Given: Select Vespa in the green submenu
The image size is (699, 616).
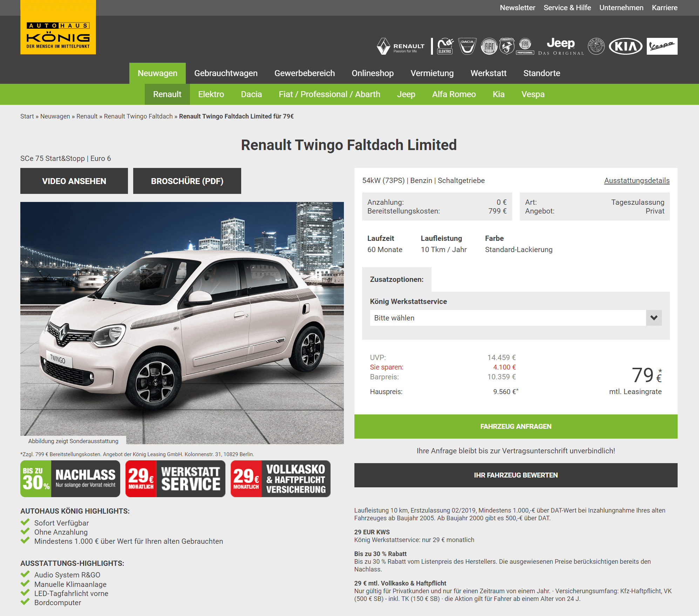Looking at the screenshot, I should (x=533, y=94).
